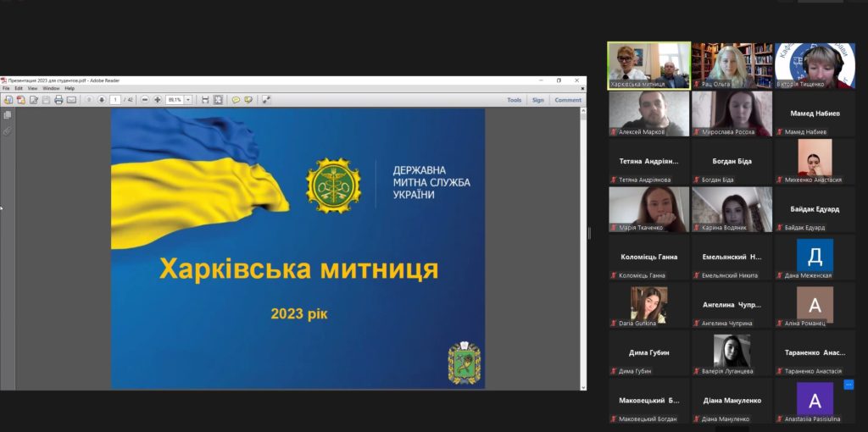
Task: Click muted mic icon beside Байдак Едуард
Action: 780,228
